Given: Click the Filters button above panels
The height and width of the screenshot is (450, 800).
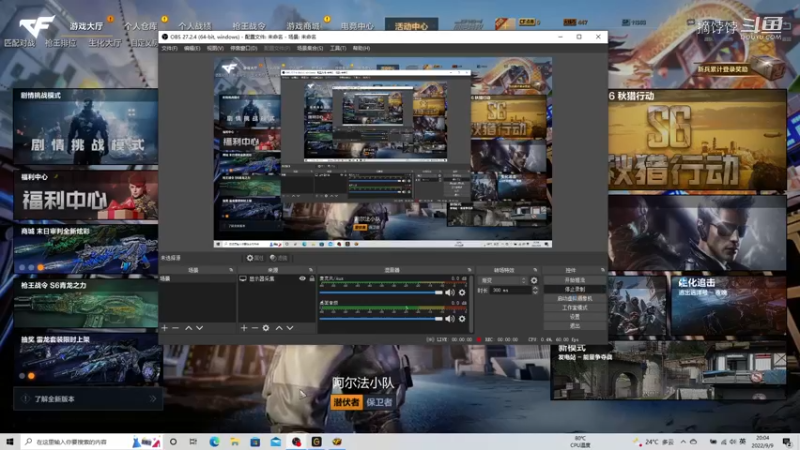Looking at the screenshot, I should click(279, 258).
